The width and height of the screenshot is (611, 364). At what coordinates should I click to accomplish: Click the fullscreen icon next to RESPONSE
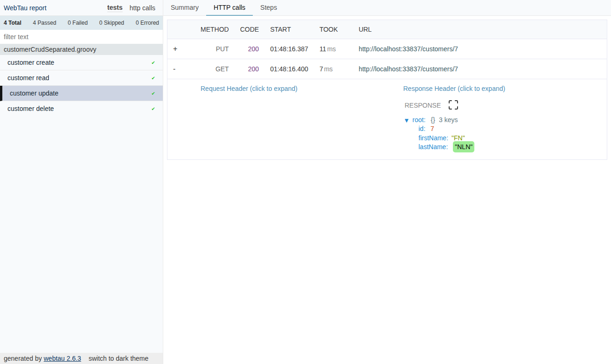coord(453,105)
